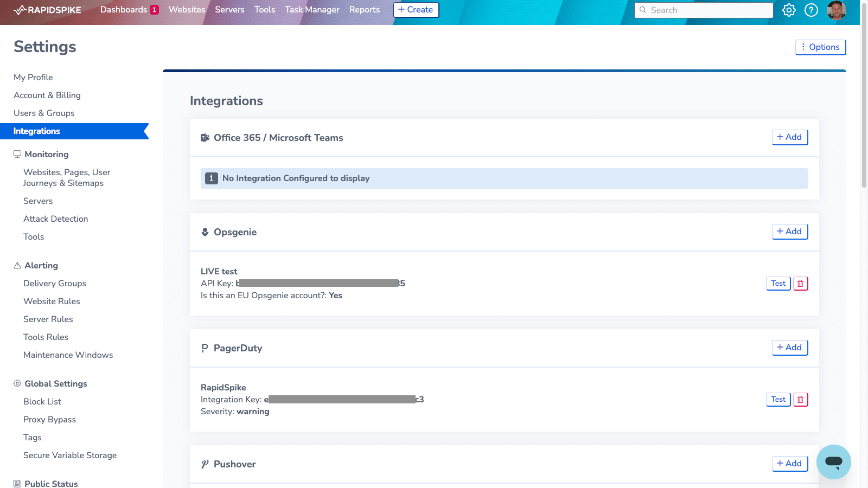
Task: Click 'Is this an EU Opsgenie account?: Yes'
Action: tap(271, 296)
